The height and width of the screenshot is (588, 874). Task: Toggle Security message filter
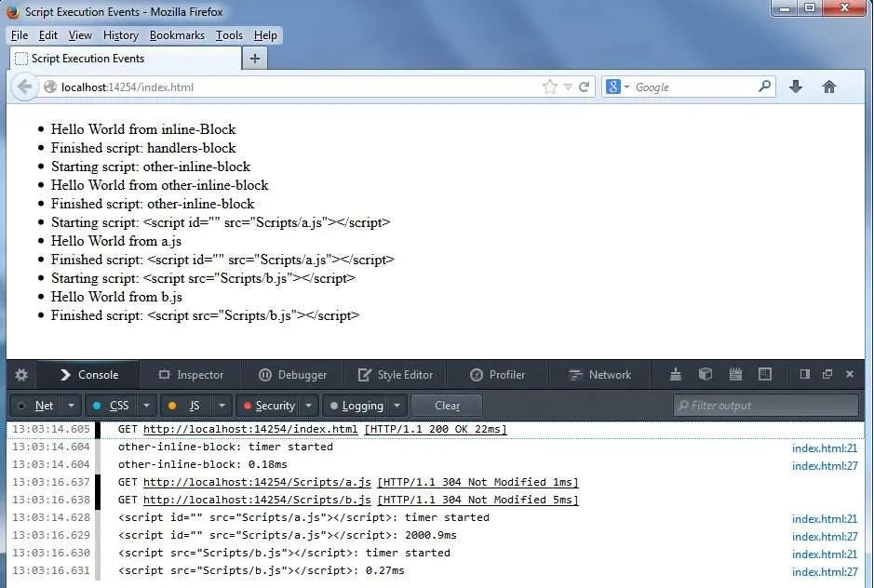pos(268,406)
